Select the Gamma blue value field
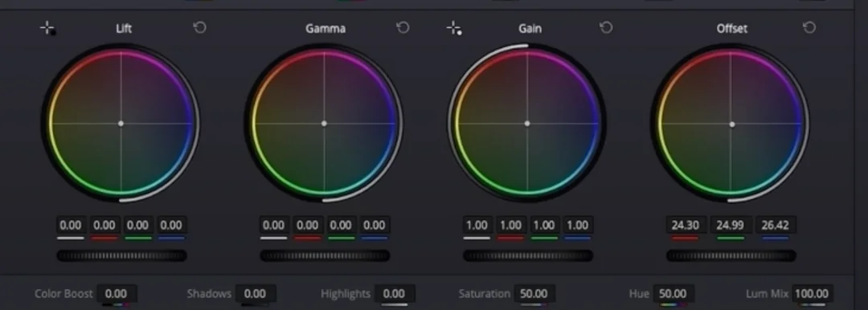This screenshot has width=868, height=310. click(x=375, y=226)
